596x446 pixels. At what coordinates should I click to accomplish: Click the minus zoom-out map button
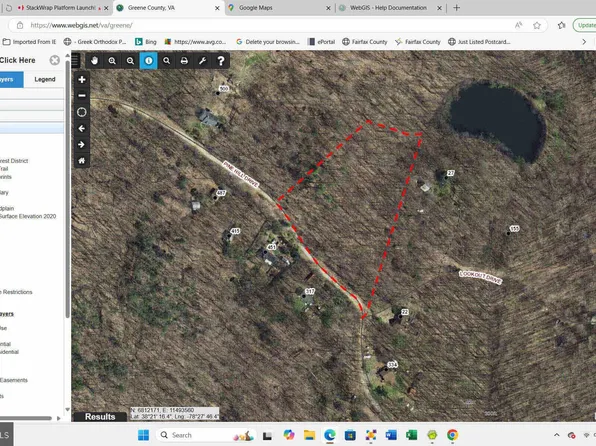(x=82, y=95)
